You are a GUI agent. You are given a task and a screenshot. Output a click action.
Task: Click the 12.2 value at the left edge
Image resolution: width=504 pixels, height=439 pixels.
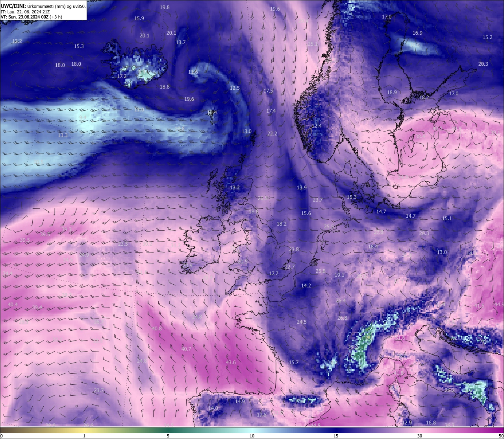coord(17,41)
